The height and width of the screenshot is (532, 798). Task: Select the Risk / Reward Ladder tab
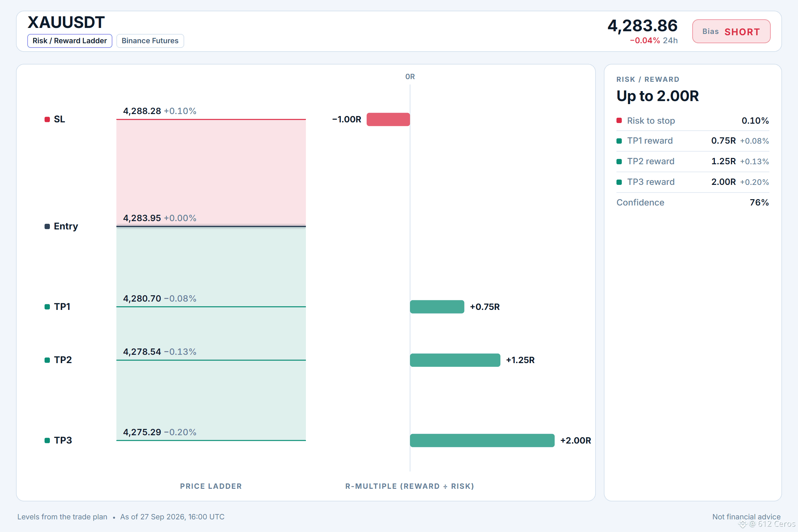click(69, 41)
